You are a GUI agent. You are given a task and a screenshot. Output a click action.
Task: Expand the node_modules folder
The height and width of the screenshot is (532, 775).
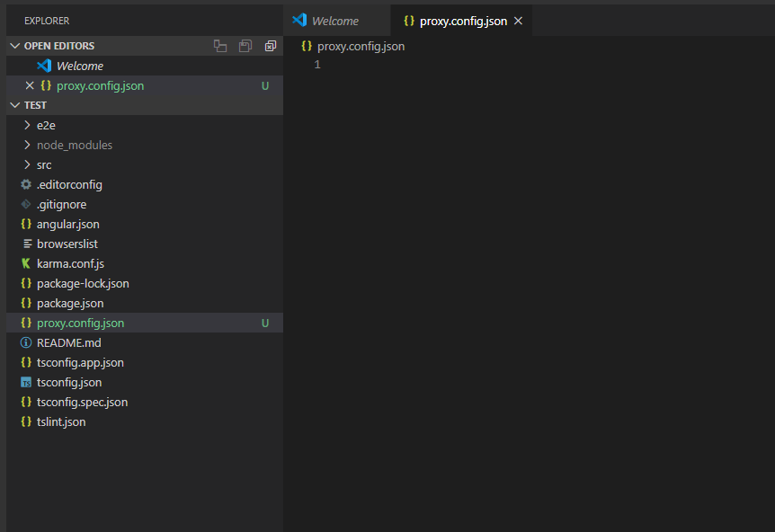click(27, 145)
